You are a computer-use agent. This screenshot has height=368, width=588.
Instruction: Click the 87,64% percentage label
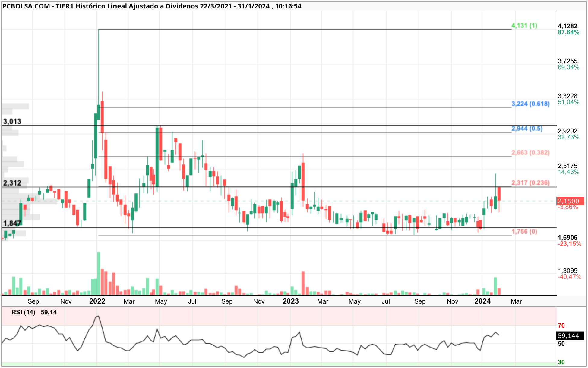click(x=568, y=33)
